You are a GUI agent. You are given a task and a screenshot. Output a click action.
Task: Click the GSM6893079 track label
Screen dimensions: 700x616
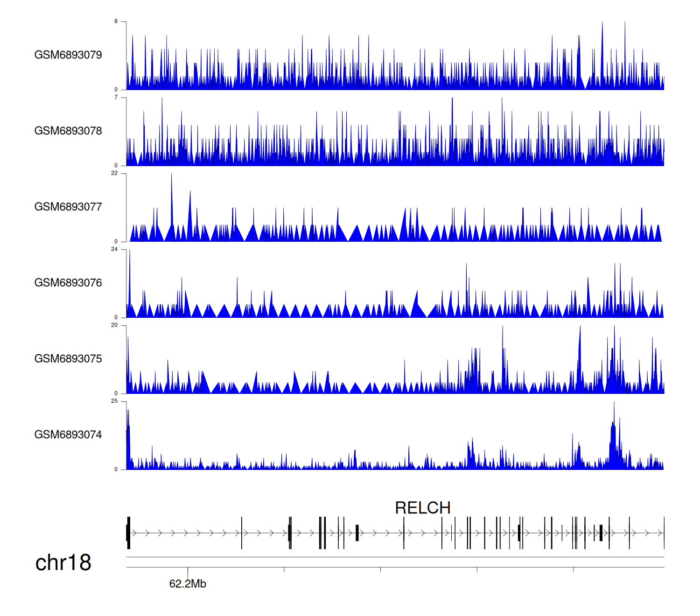(68, 55)
